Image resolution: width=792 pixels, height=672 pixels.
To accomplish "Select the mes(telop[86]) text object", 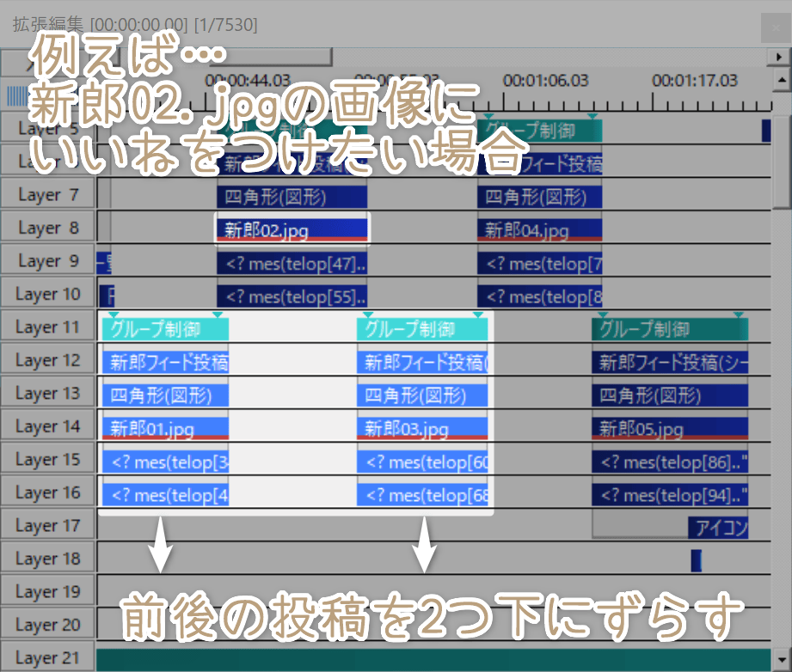I will 669,461.
